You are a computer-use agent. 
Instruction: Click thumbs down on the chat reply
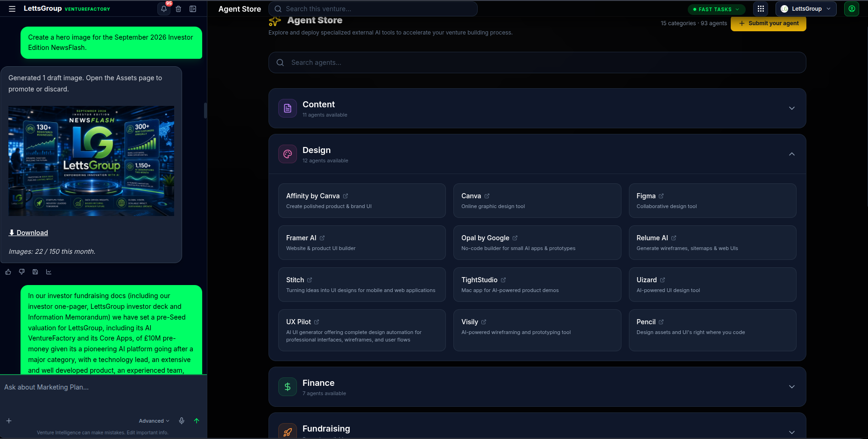[x=21, y=272]
